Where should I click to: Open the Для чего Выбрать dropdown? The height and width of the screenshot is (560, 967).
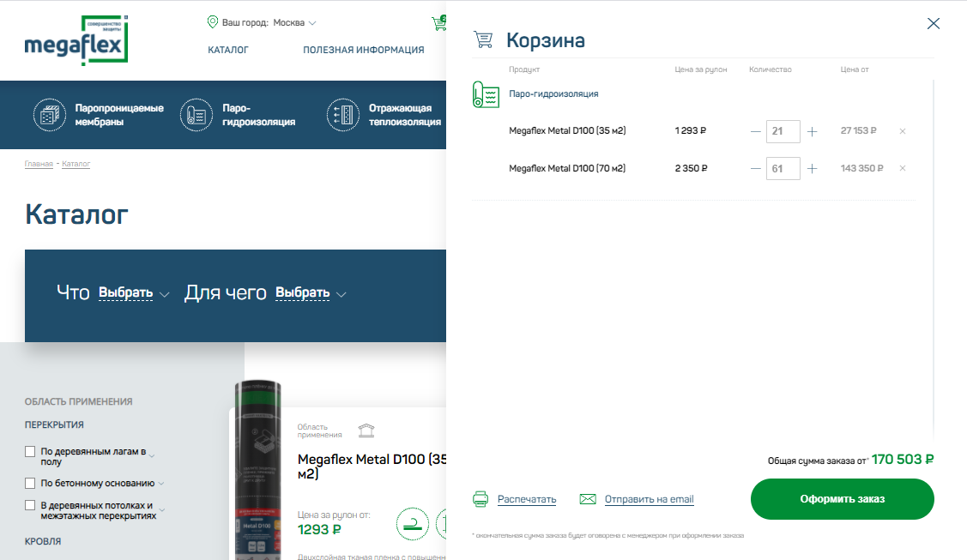pyautogui.click(x=311, y=292)
